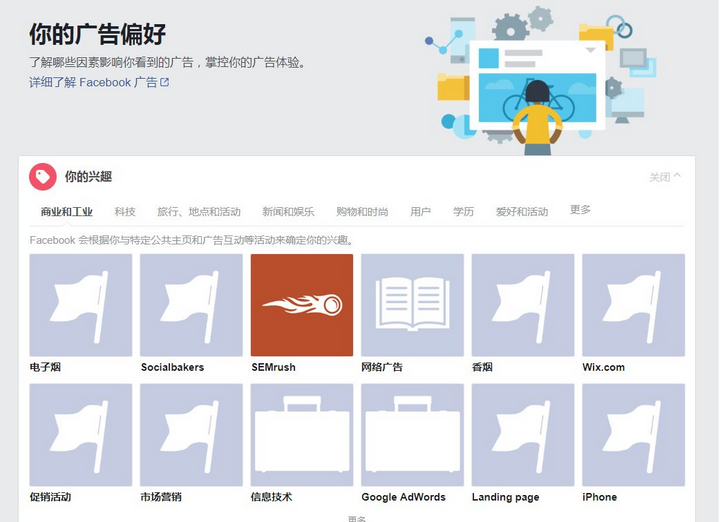This screenshot has width=720, height=522.
Task: Click the pink tag icon beside 你的兴趣
Action: [43, 177]
